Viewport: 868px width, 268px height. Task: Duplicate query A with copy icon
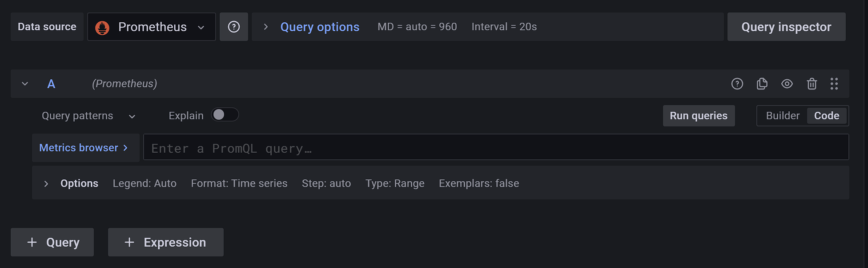(762, 84)
